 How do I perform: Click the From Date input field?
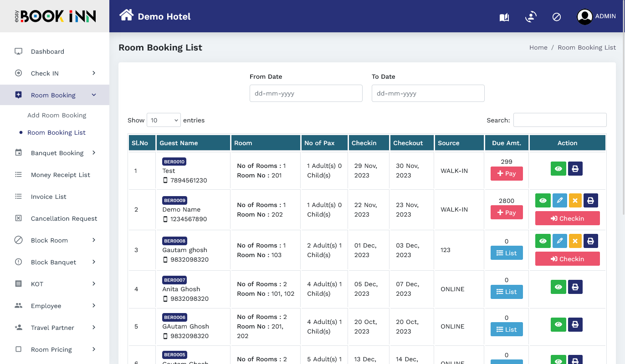[x=306, y=93]
